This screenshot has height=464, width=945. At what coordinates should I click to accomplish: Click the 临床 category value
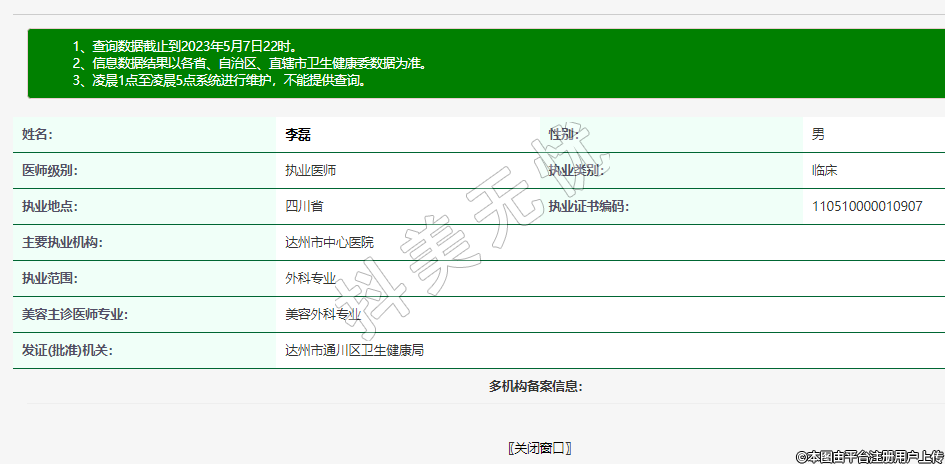click(x=824, y=171)
